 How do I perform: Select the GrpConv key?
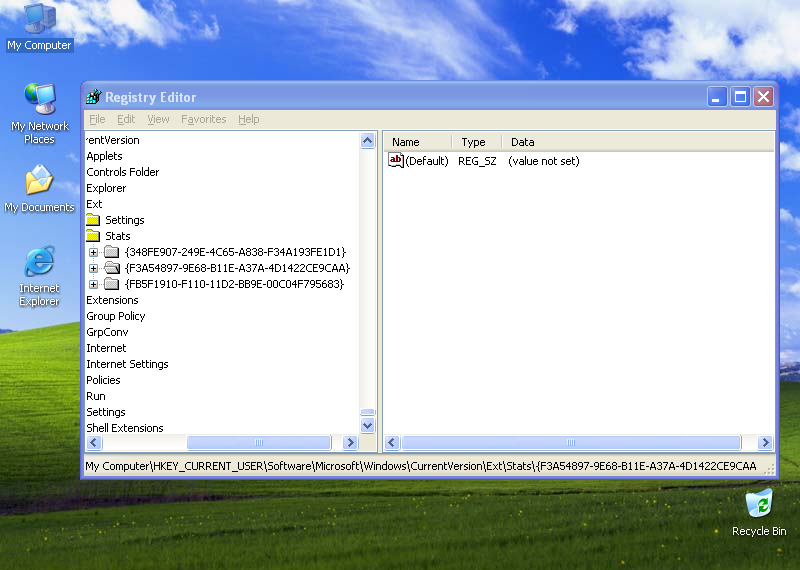(107, 332)
